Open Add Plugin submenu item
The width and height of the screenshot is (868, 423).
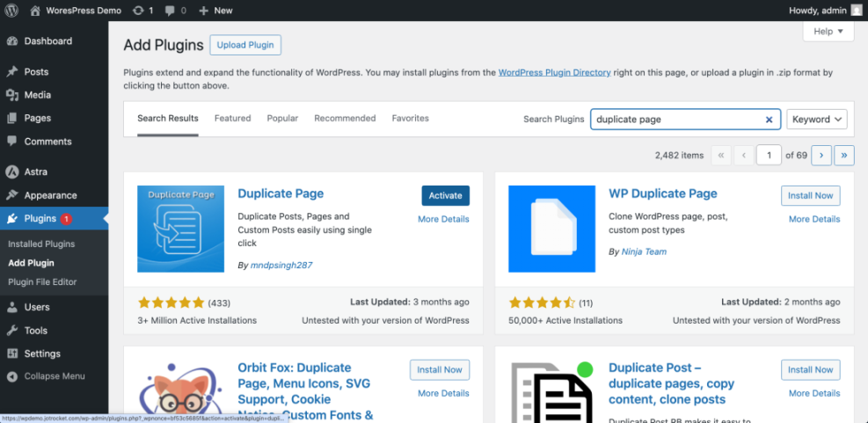(x=31, y=263)
